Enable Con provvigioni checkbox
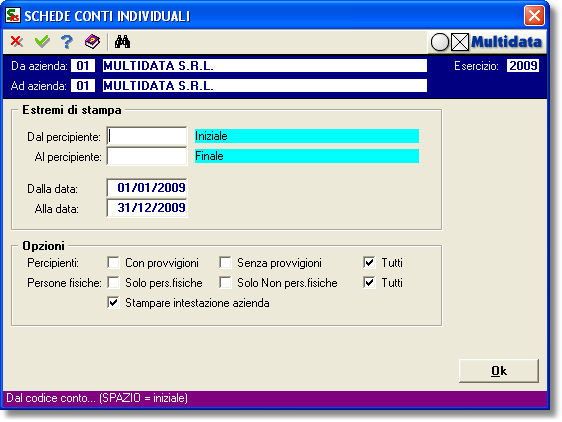This screenshot has height=422, width=562. point(113,262)
